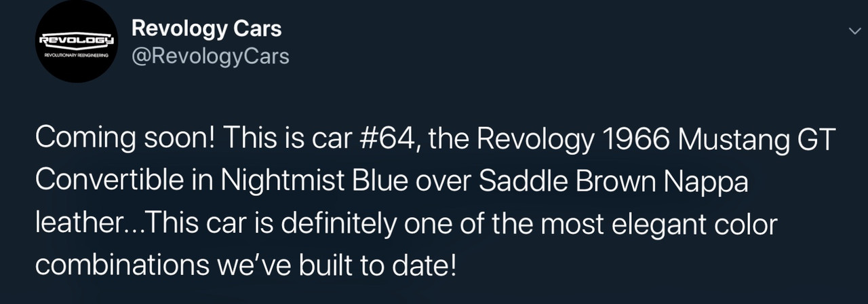Click 'combinations we've built to date!' line
Screen dimensions: 868x304
pyautogui.click(x=246, y=263)
